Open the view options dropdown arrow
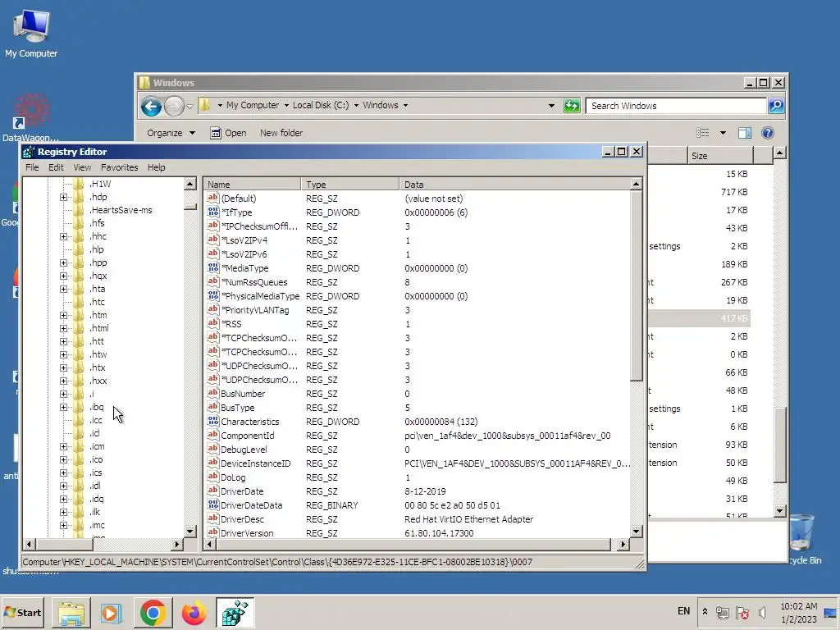 [x=723, y=133]
